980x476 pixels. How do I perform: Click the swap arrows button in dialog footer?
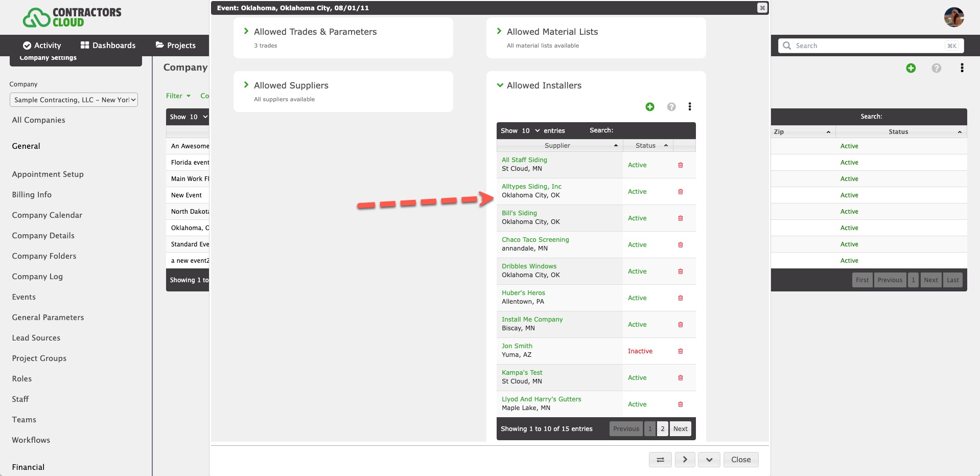pos(660,460)
